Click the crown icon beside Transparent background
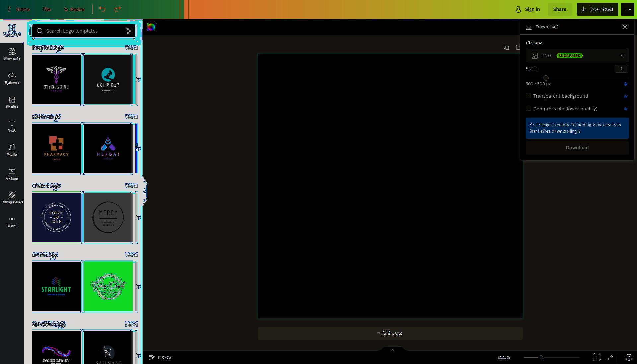The image size is (637, 364). coord(626,96)
